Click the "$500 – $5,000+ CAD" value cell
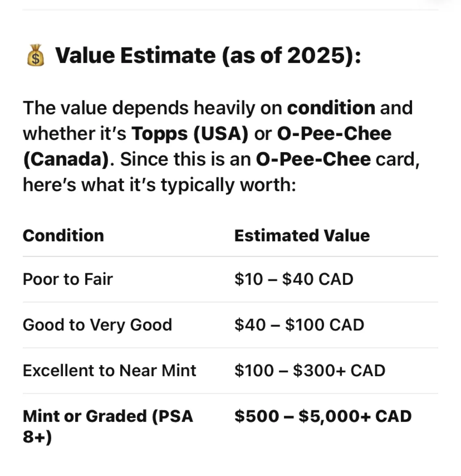461x476 pixels. click(323, 416)
